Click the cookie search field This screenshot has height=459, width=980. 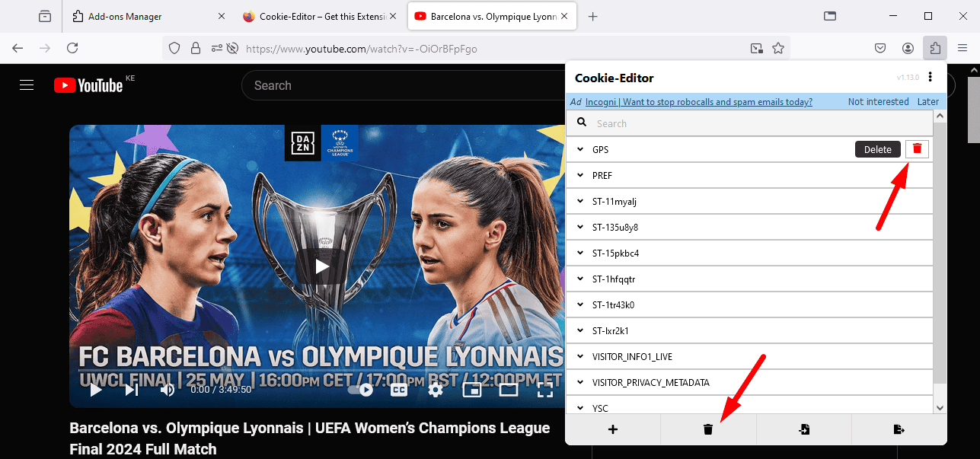754,123
